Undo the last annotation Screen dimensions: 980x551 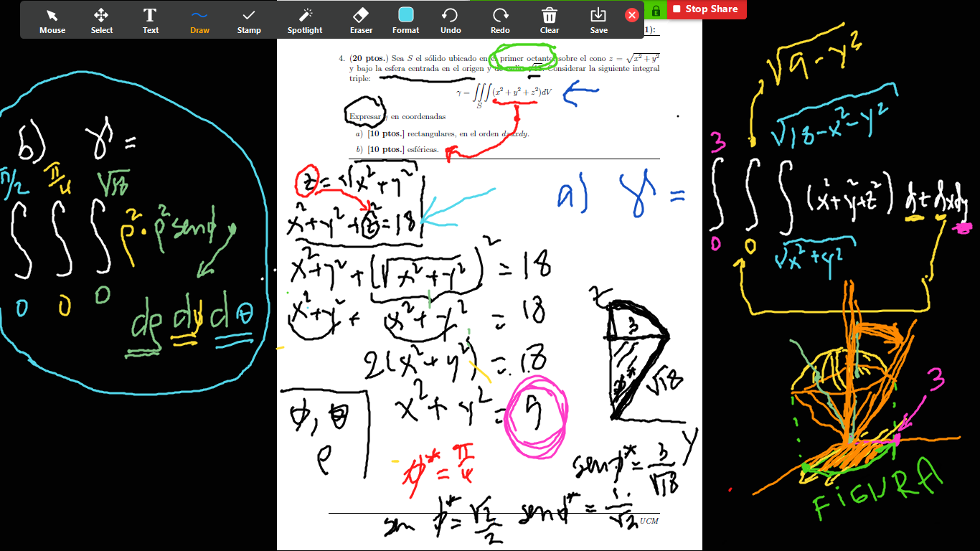(x=451, y=21)
